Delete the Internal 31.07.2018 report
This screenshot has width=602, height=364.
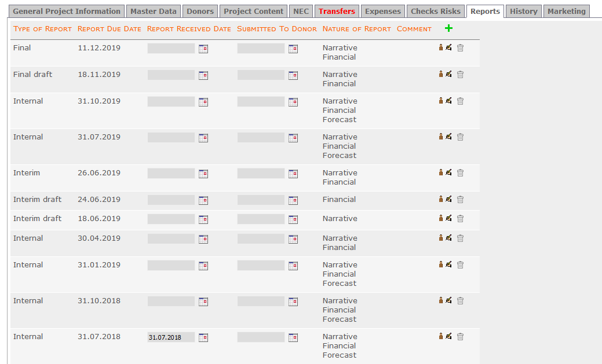[460, 336]
